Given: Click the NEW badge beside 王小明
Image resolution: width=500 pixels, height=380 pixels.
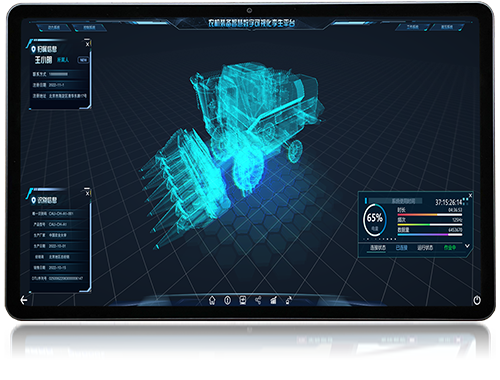Looking at the screenshot, I should [x=83, y=60].
